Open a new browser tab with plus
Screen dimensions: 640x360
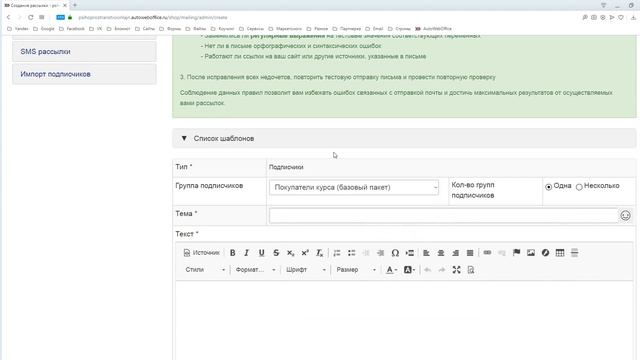coord(75,5)
